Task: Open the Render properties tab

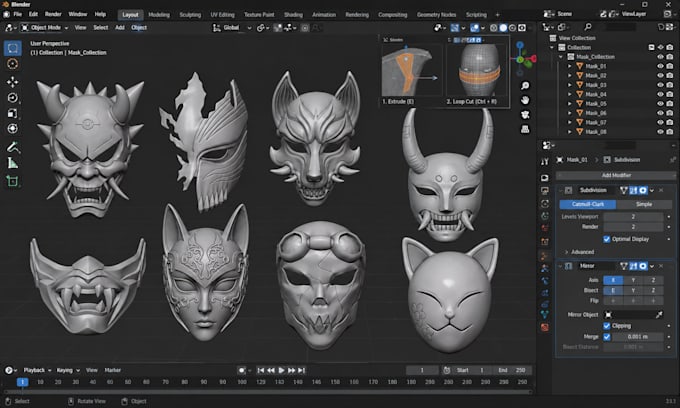Action: tap(545, 178)
